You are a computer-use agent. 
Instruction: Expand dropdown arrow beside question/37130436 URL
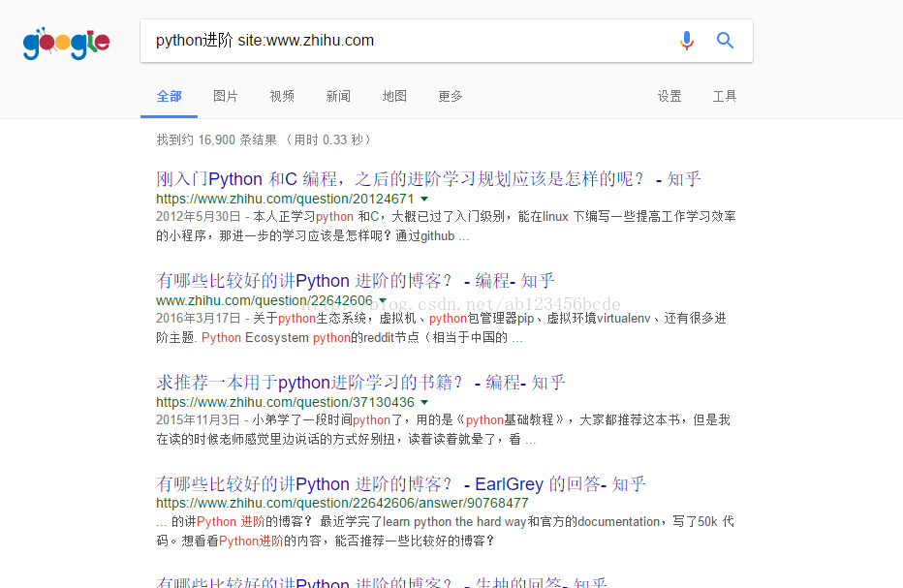(424, 402)
